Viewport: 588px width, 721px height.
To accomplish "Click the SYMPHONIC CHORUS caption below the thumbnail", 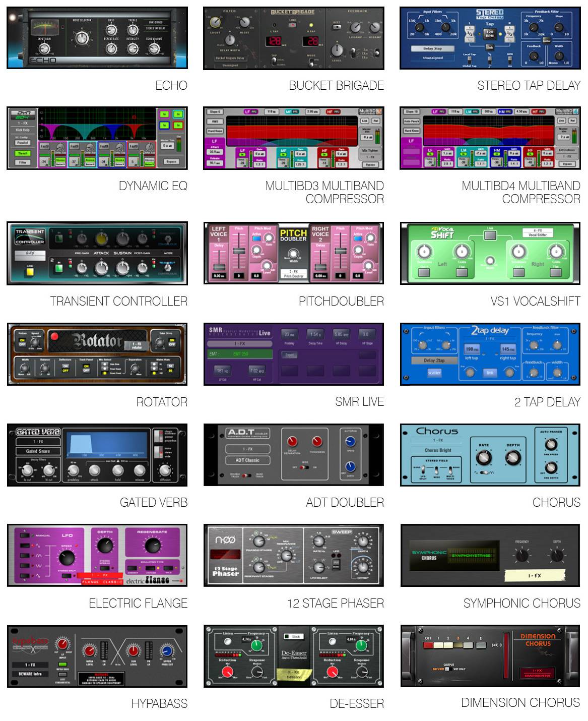I will click(x=521, y=604).
